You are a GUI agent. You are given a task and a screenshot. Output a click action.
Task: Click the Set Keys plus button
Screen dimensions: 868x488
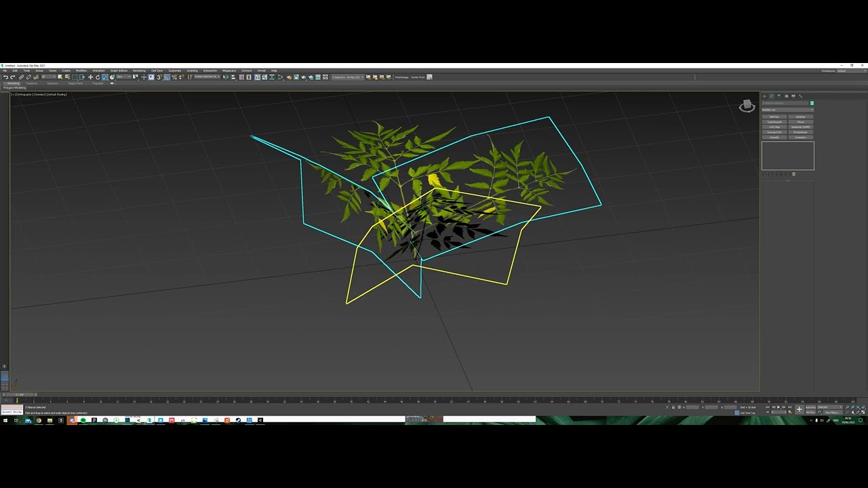pyautogui.click(x=800, y=409)
